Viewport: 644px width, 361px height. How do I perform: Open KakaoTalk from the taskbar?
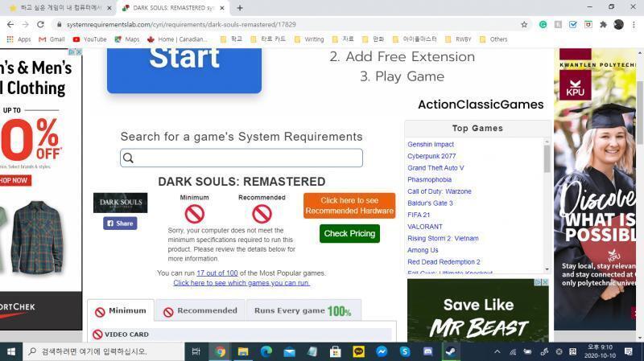[358, 351]
